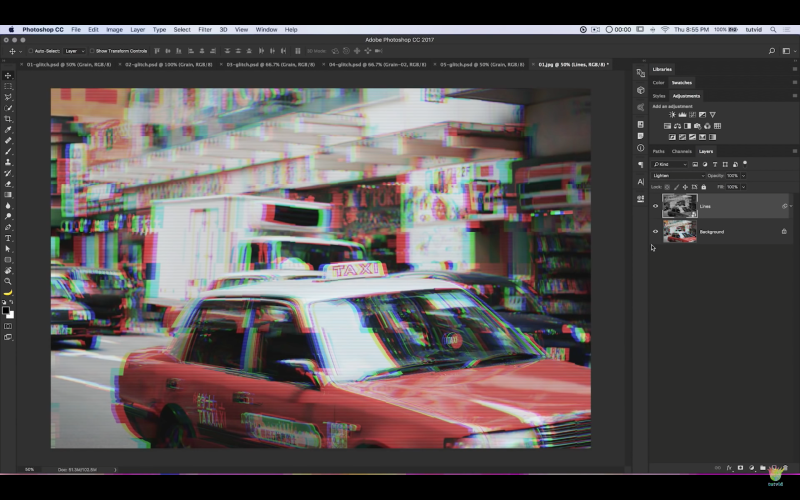
Task: Toggle lock position
Action: [x=685, y=187]
